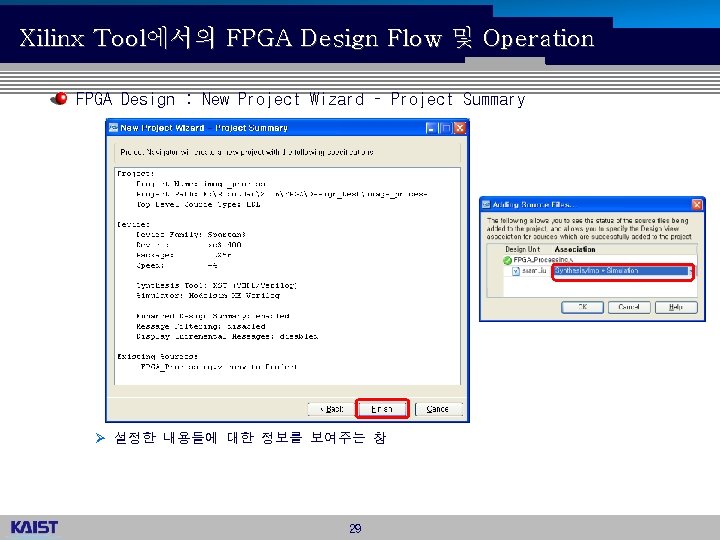Screen dimensions: 720x540
Task: Click the Existing Sources heading in summary
Action: pos(157,357)
